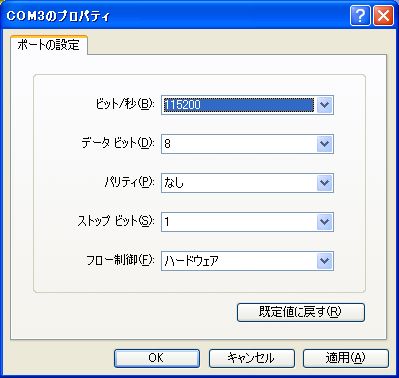
Task: Click the 既定値に戻す button
Action: click(301, 312)
